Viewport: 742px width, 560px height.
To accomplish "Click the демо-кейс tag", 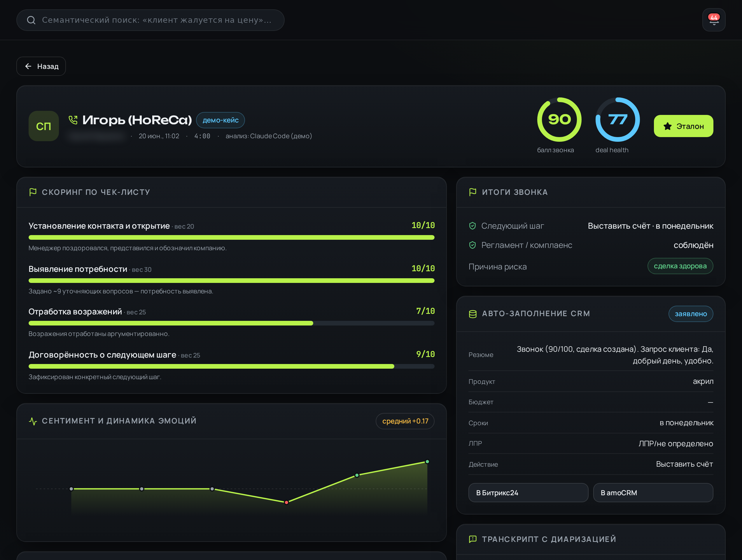I will pyautogui.click(x=220, y=120).
